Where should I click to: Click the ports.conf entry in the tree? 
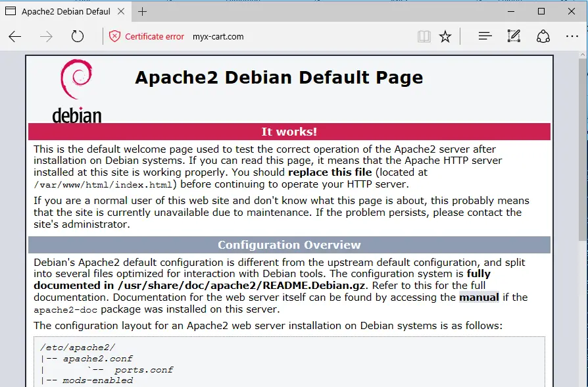click(x=144, y=370)
